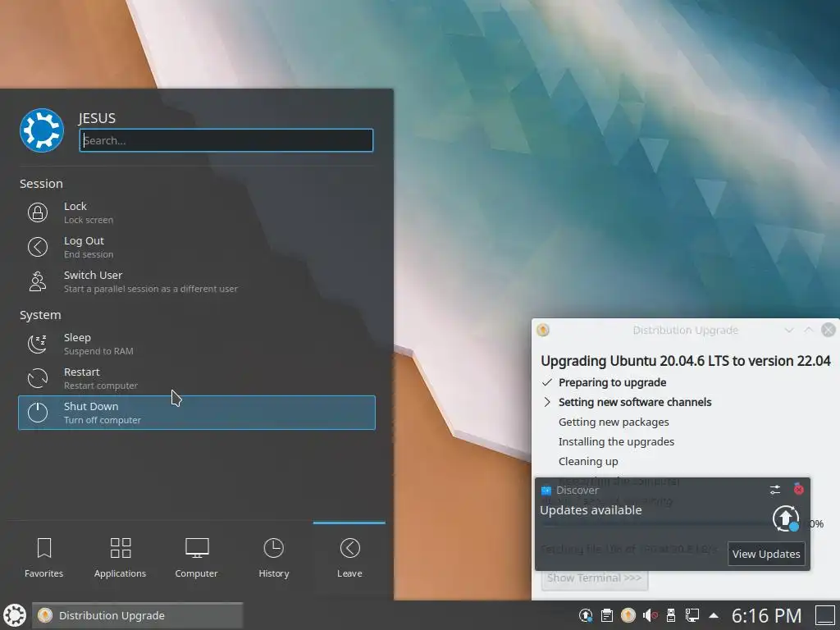Open the muted volume tray icon
The width and height of the screenshot is (840, 630).
650,615
